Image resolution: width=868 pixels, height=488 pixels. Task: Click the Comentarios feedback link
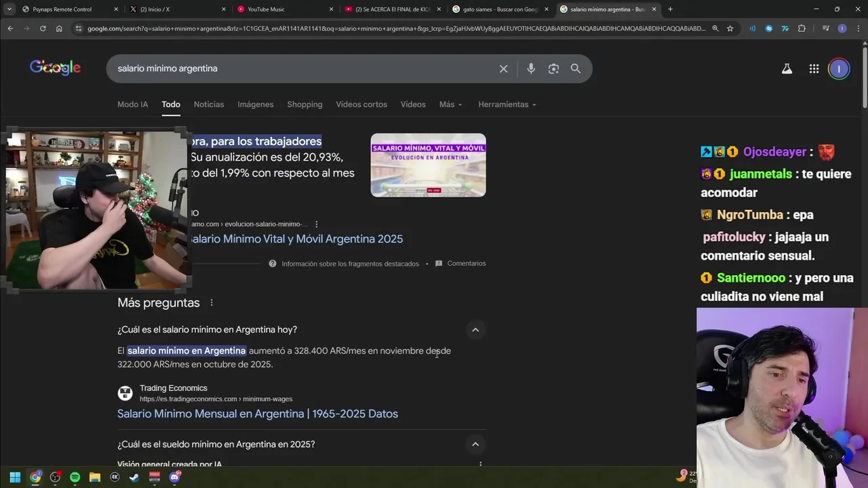click(467, 264)
